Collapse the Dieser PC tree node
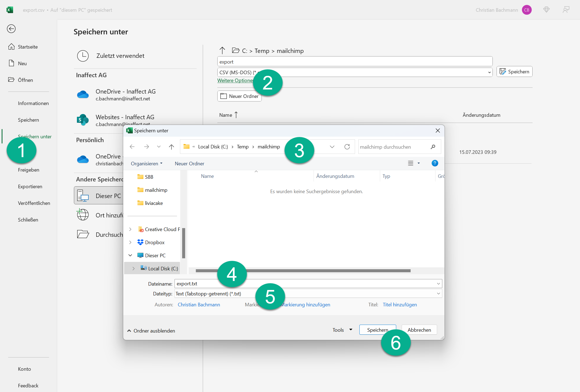580x392 pixels. 130,255
